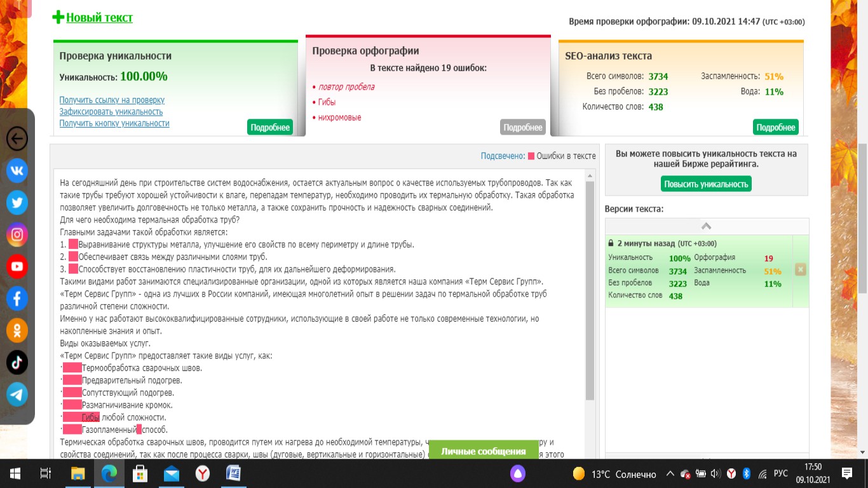Open the Instagram icon in sidebar
This screenshot has width=868, height=488.
[17, 234]
